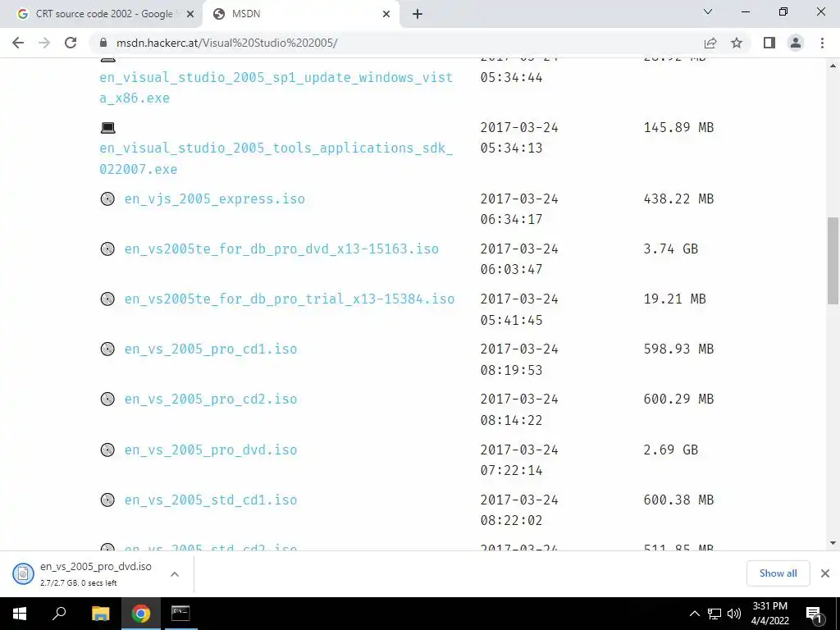View site security info via lock icon
The height and width of the screenshot is (630, 840).
[x=104, y=43]
